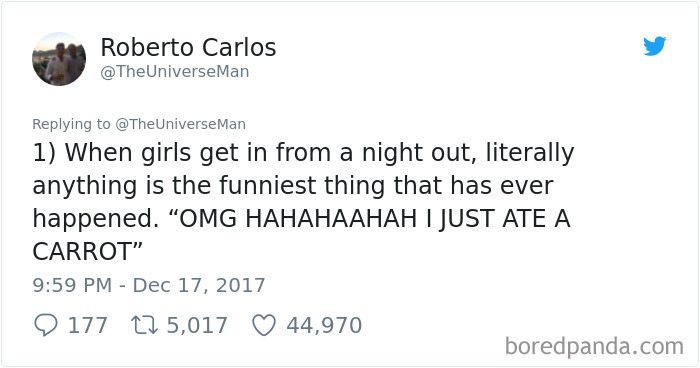
Task: Open the boredpanda.com watermark link
Action: (594, 346)
